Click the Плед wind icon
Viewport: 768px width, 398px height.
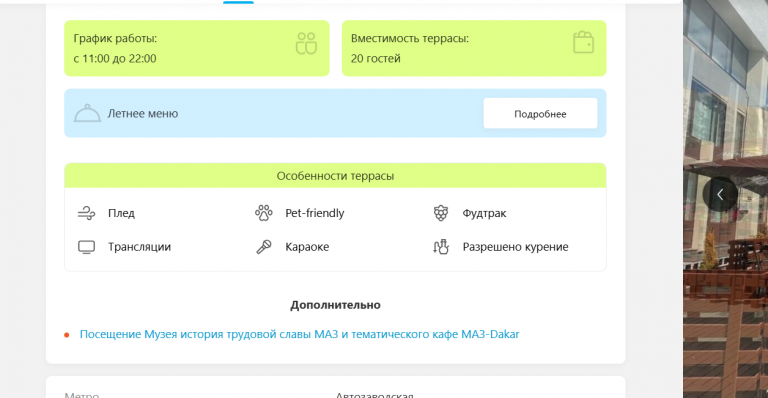(x=87, y=213)
